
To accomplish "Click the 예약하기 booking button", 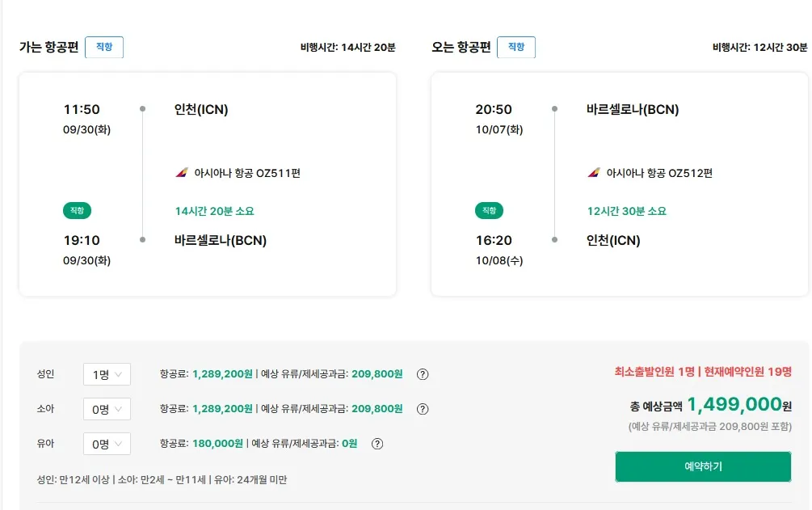I will (703, 466).
